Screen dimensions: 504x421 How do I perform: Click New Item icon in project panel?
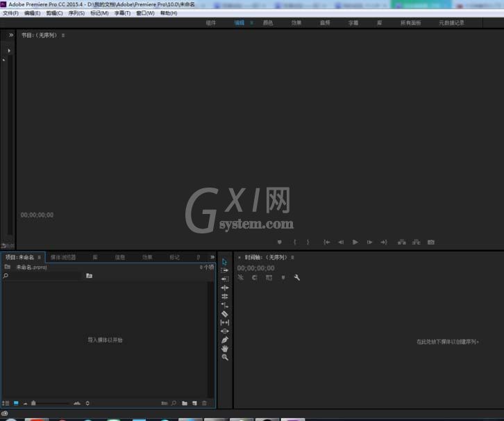194,403
